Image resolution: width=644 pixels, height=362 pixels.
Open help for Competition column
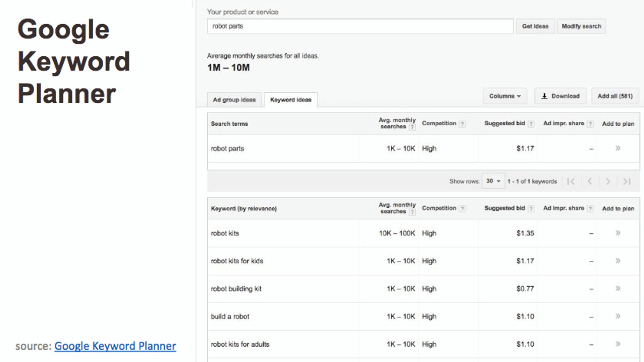click(x=463, y=124)
